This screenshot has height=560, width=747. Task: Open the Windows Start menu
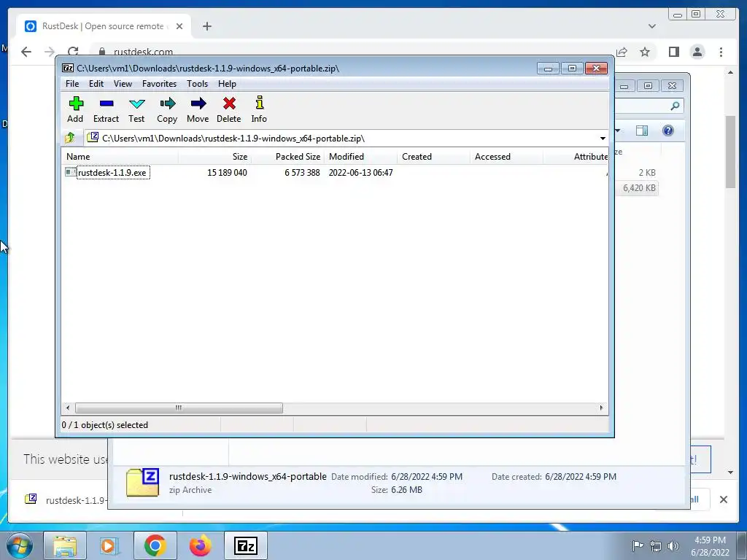click(20, 545)
